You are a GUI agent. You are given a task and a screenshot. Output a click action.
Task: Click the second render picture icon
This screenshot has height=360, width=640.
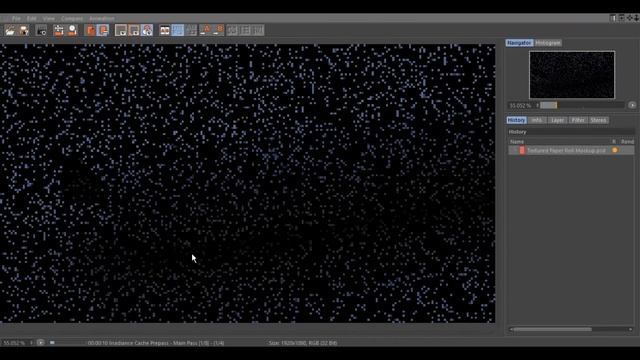(x=134, y=30)
